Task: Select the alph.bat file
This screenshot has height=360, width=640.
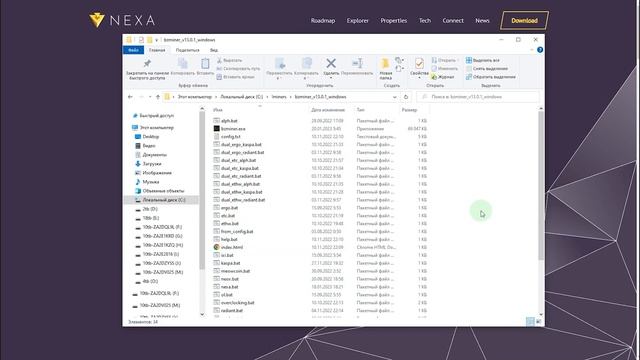Action: point(229,121)
